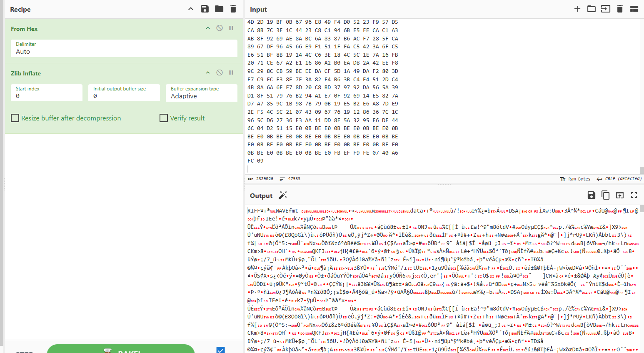Maximise the Output pane
Screen dimensions: 644x353
pos(634,195)
